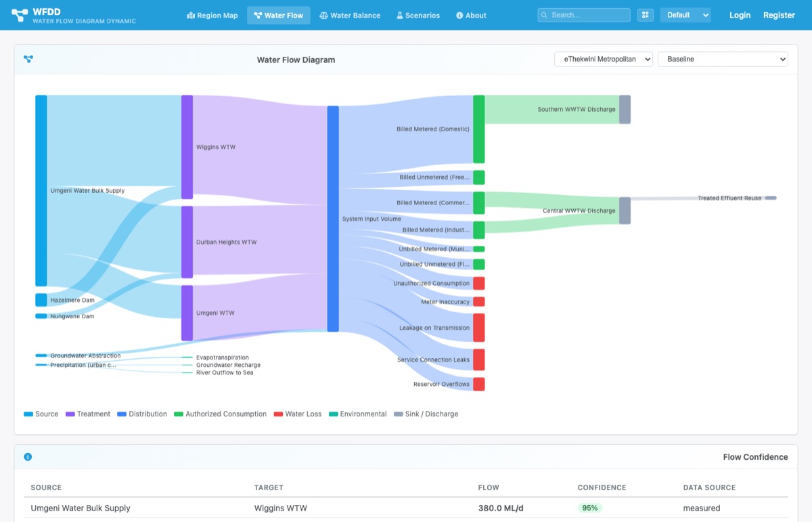Screen dimensions: 812x522
Task: Click the Wiggins WTW treatment node
Action: click(x=187, y=147)
